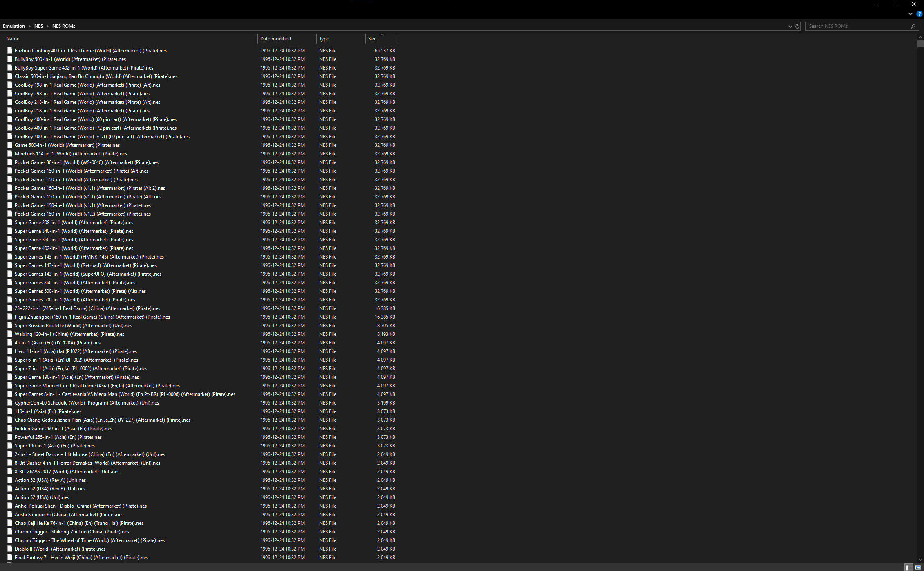This screenshot has width=924, height=571.
Task: Select 8-Bit Slasher 4-in-1 Horror Demakes file
Action: (x=87, y=463)
